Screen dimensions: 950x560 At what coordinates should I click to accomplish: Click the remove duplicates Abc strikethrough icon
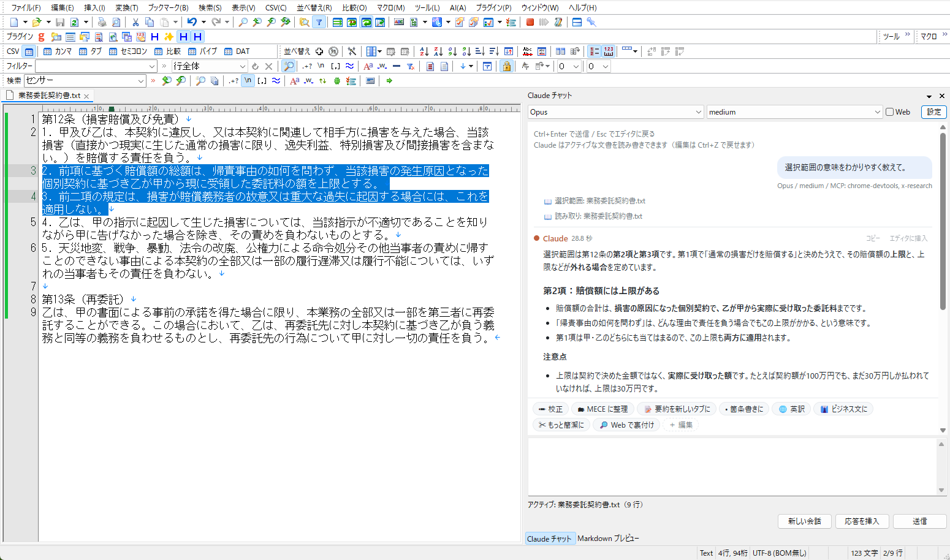tap(527, 51)
